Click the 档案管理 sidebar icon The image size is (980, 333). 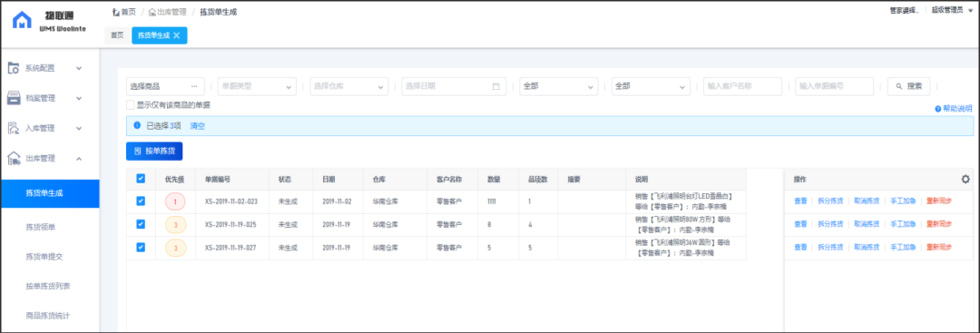pos(13,98)
